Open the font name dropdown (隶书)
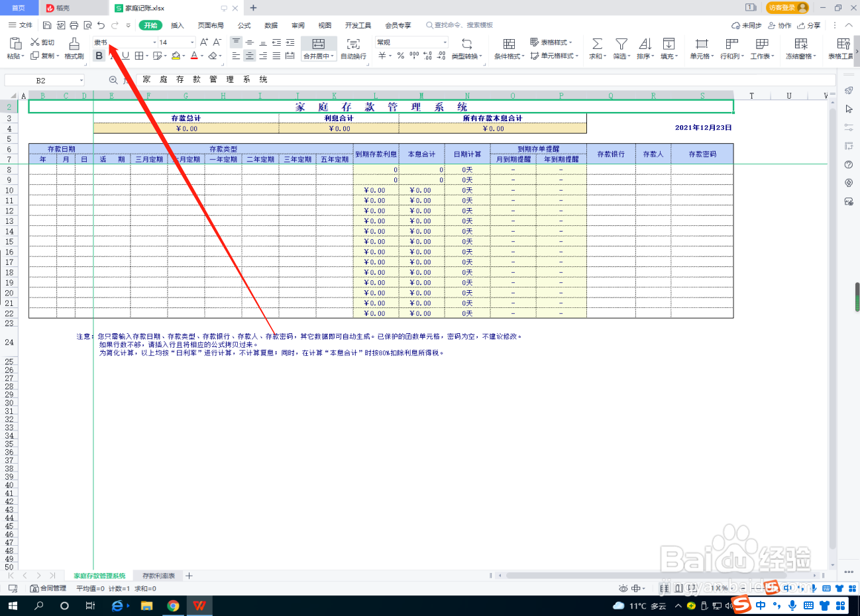860x616 pixels. pos(155,42)
